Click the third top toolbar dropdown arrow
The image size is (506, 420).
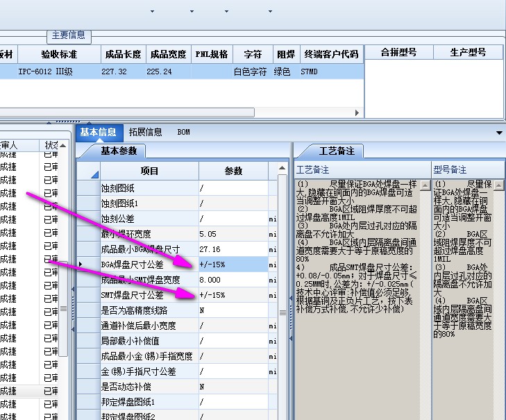(x=226, y=12)
